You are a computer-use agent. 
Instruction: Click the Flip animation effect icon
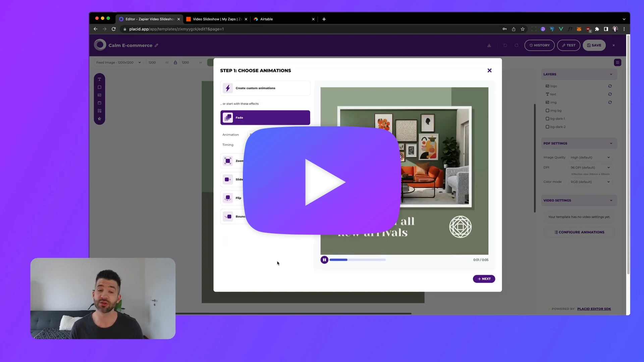tap(228, 198)
